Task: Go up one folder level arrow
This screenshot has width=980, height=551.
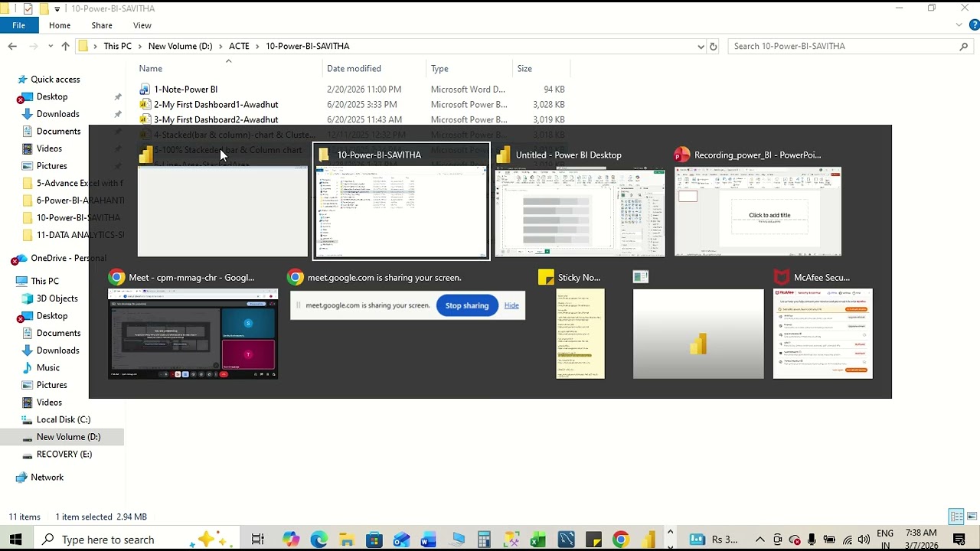Action: (66, 46)
